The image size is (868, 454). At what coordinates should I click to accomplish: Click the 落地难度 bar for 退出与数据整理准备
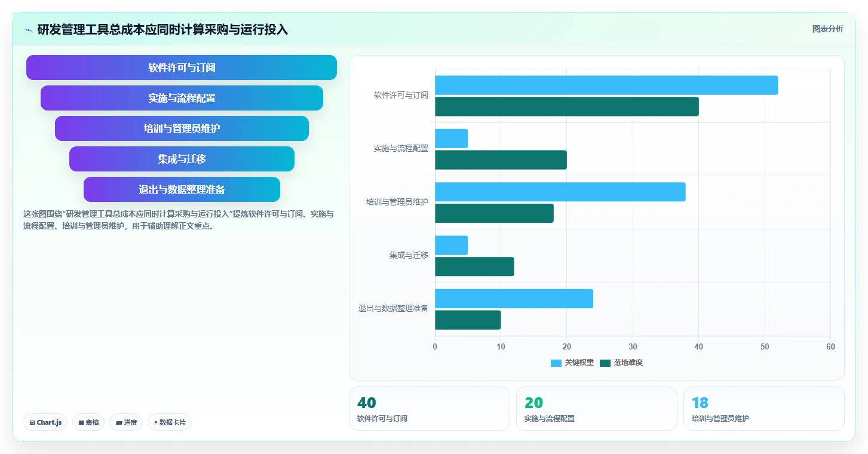coord(468,320)
